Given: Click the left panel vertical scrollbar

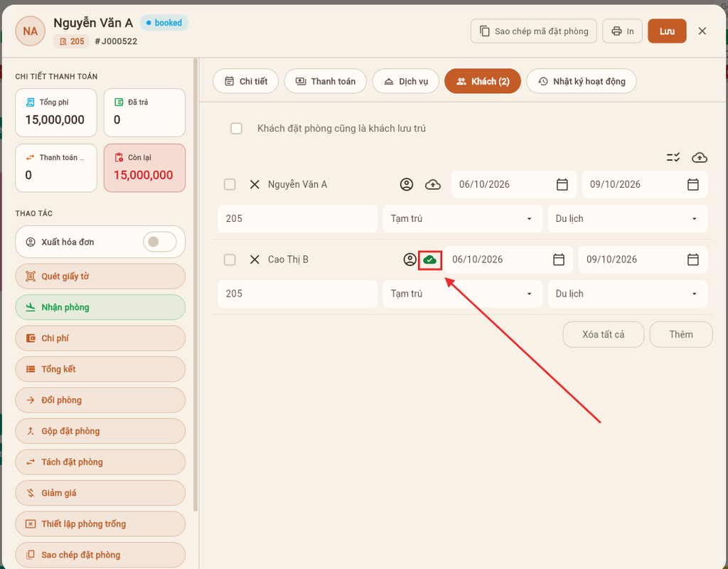Looking at the screenshot, I should click(196, 284).
